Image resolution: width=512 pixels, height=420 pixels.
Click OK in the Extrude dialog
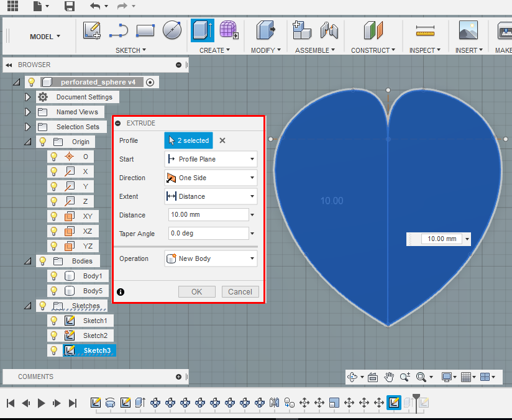point(196,291)
